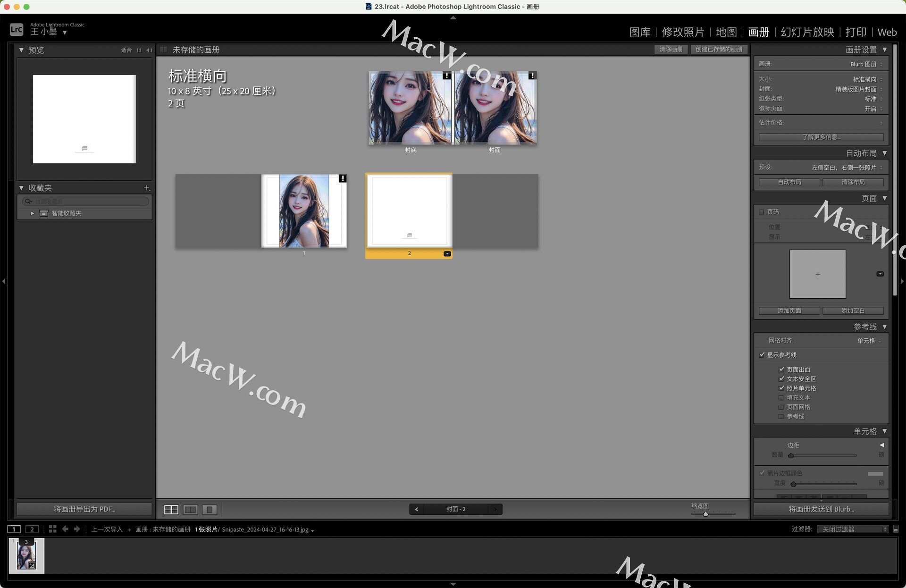Screen dimensions: 906x588
Task: Switch to spread view icon
Action: (x=190, y=510)
